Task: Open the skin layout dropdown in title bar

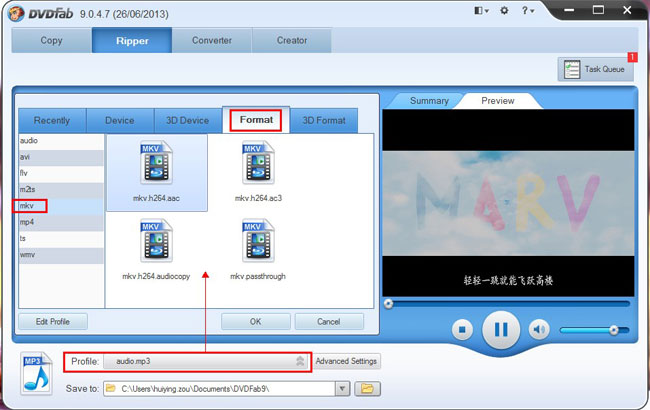Action: (481, 11)
